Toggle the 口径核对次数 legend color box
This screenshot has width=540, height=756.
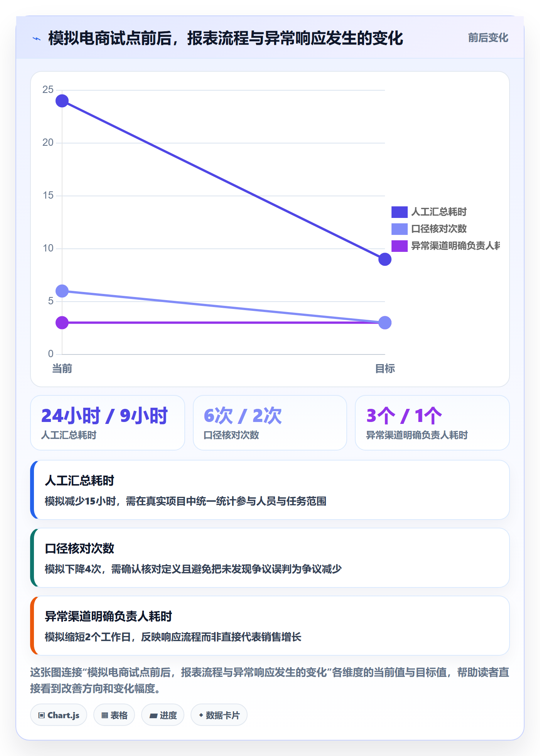point(399,229)
